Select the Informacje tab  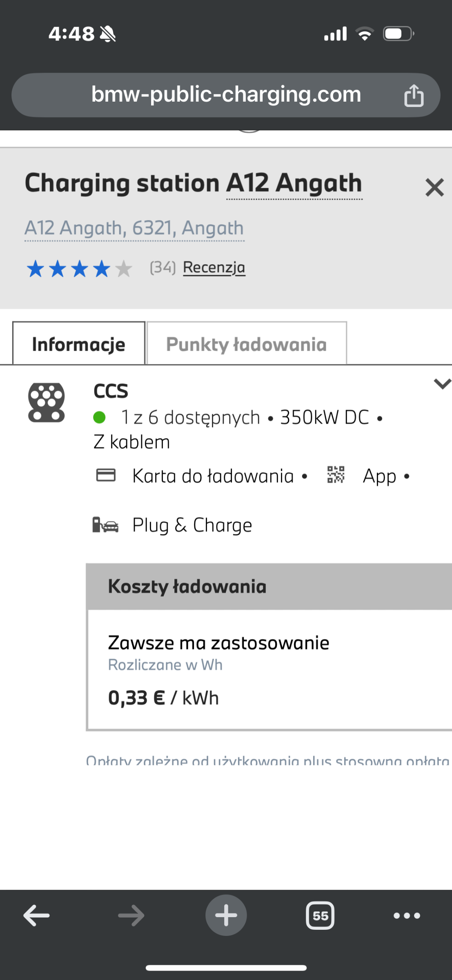(x=79, y=343)
